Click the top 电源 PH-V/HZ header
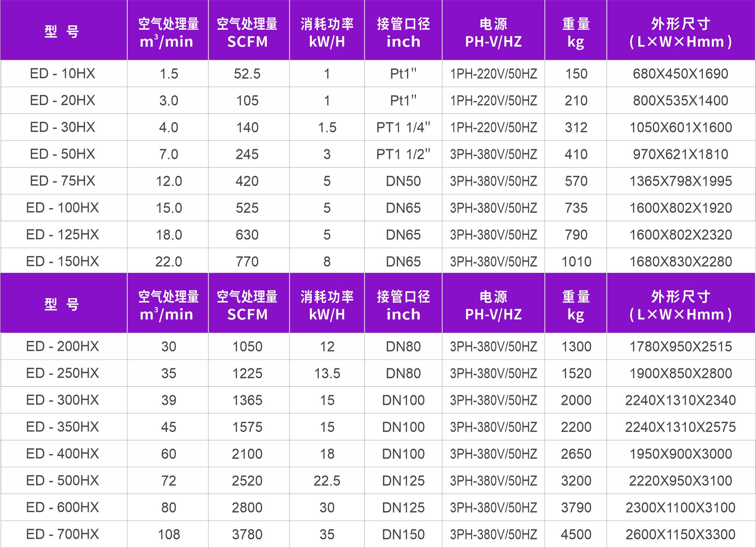The width and height of the screenshot is (756, 548). click(x=493, y=32)
